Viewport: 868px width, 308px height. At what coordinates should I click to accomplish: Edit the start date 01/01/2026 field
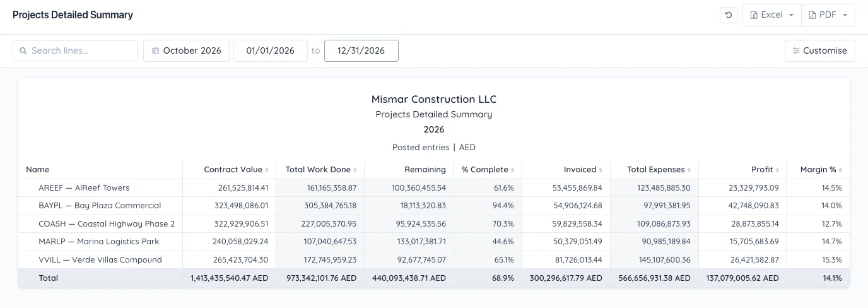pos(270,50)
